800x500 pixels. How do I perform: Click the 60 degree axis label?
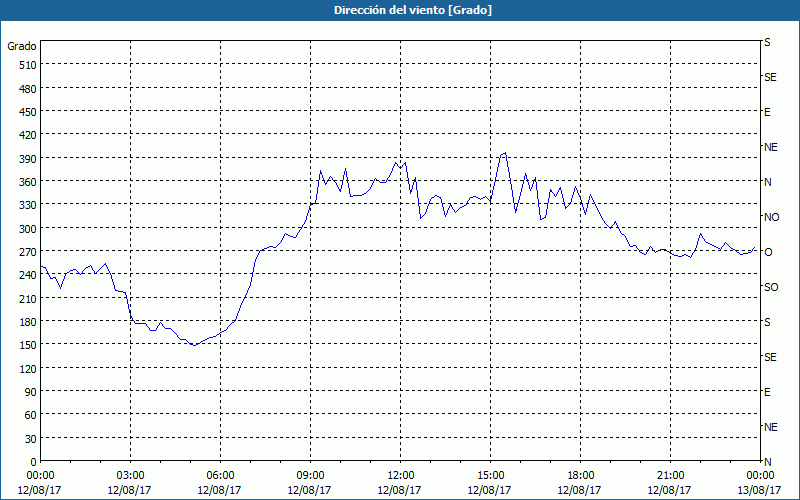click(30, 415)
